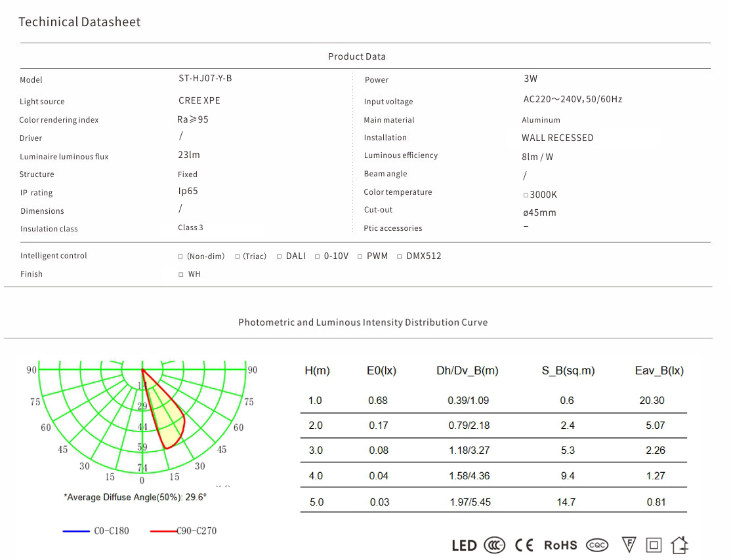The width and height of the screenshot is (731, 560).
Task: Click the CCC certification mark
Action: pyautogui.click(x=494, y=545)
